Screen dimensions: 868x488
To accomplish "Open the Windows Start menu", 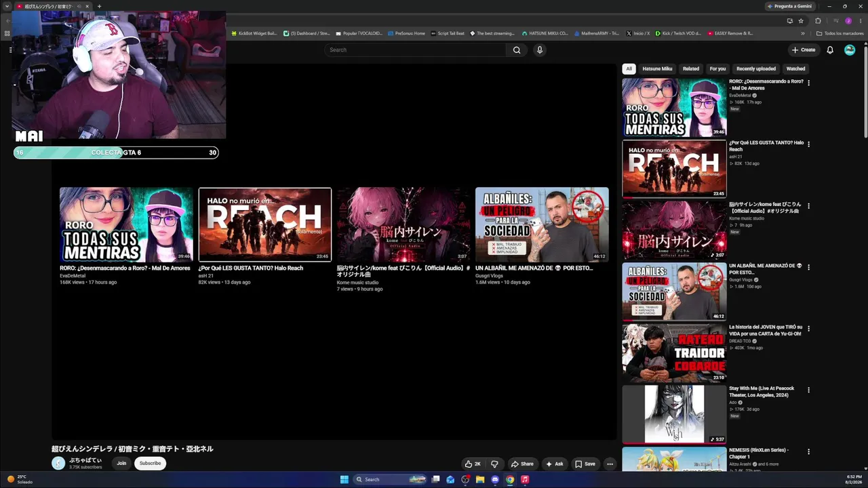I will click(344, 479).
